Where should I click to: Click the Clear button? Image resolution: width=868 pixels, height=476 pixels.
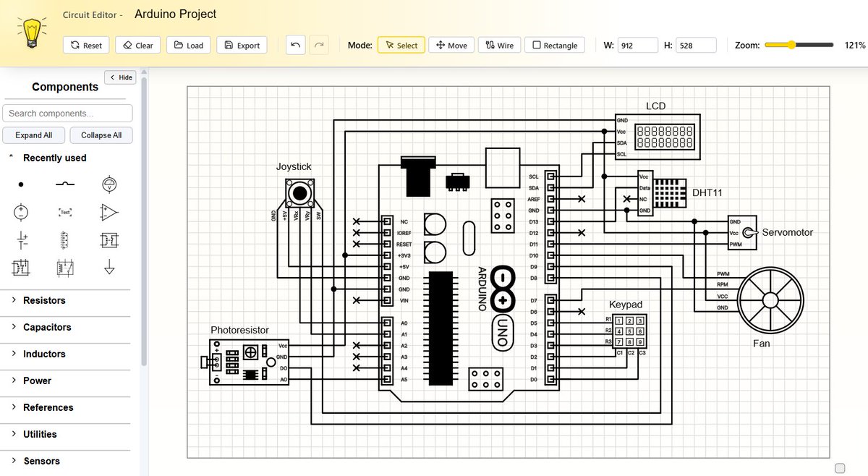(x=137, y=45)
